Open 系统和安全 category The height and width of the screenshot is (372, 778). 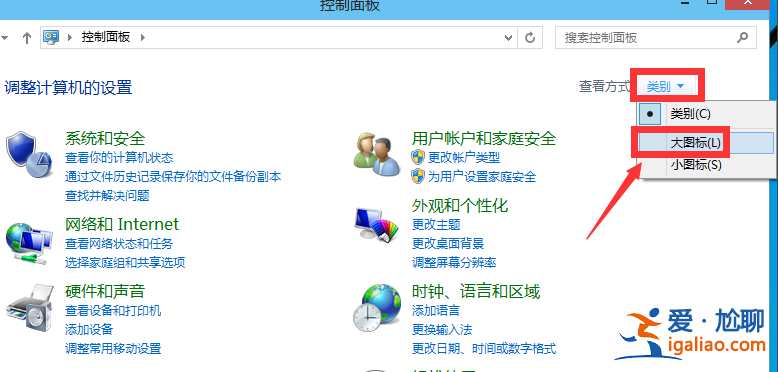click(x=105, y=138)
